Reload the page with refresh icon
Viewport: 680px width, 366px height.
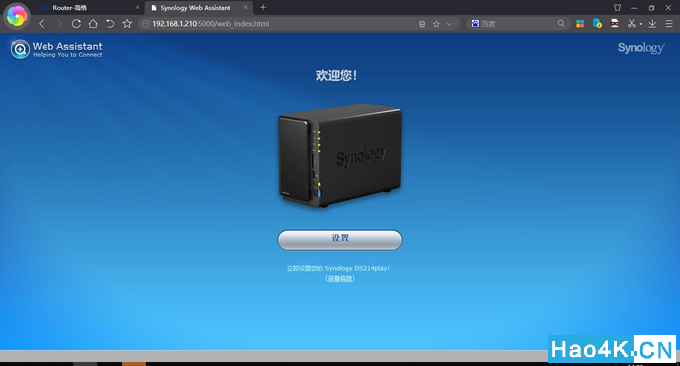tap(76, 24)
